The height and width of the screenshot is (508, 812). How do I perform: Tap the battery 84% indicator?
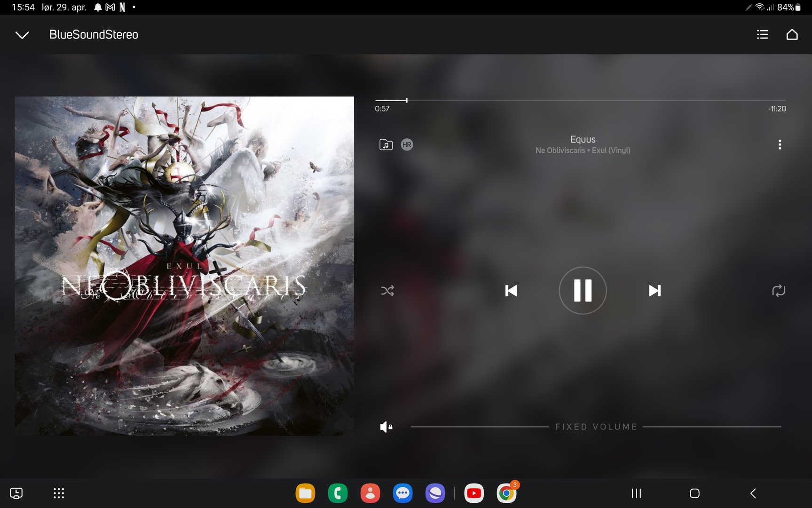pyautogui.click(x=789, y=7)
